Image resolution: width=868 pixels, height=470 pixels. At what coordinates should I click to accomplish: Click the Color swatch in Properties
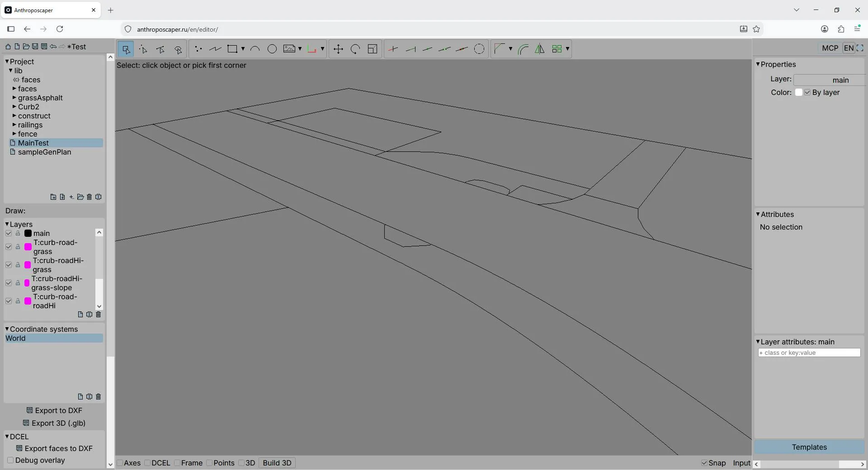799,92
